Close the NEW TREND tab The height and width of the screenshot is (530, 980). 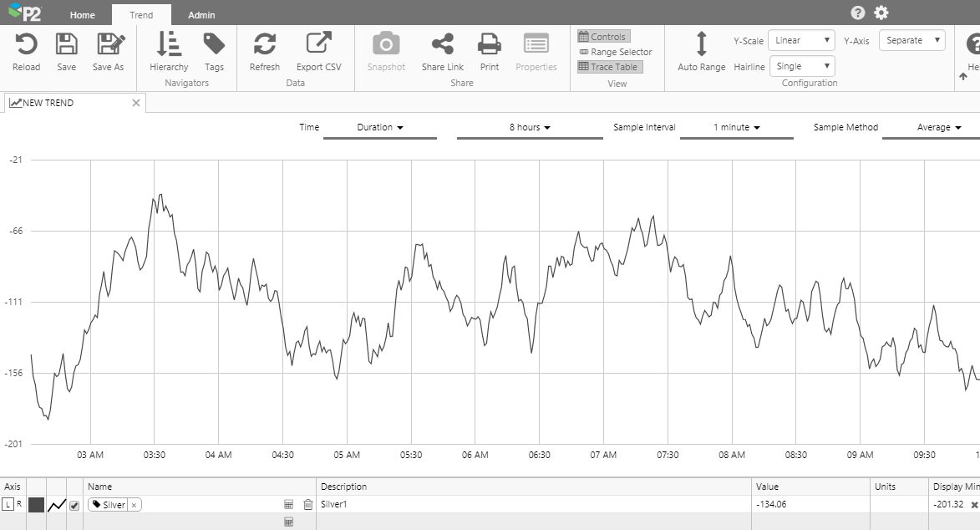135,103
